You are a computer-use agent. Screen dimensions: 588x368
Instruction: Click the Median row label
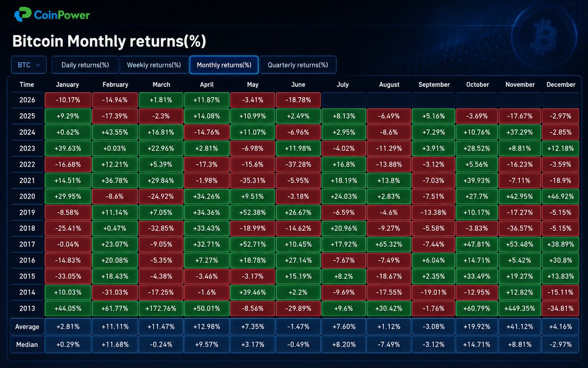tap(27, 344)
